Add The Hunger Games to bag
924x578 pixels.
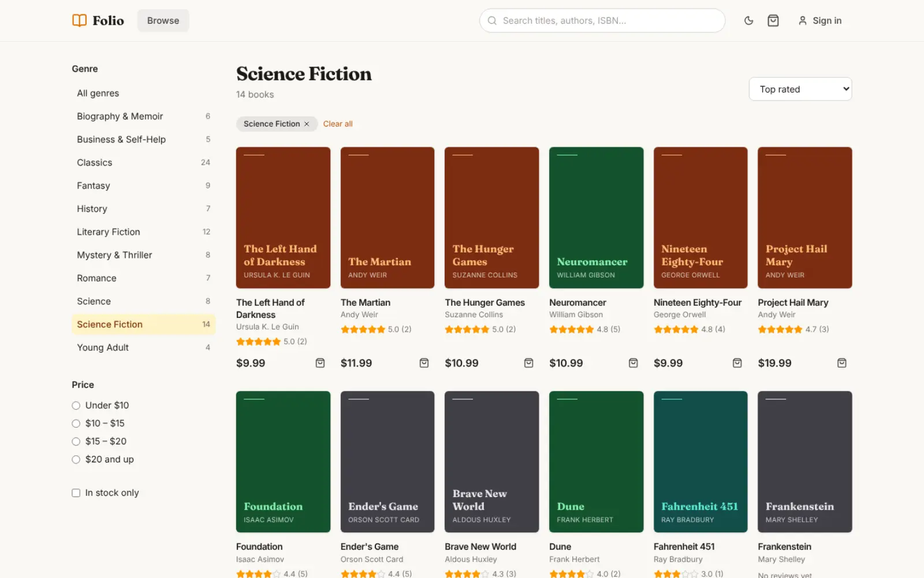(x=528, y=363)
